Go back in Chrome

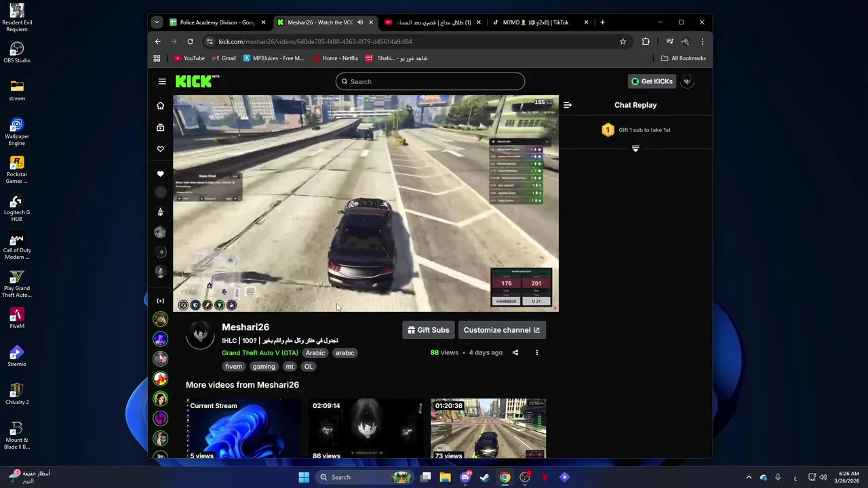[x=158, y=41]
